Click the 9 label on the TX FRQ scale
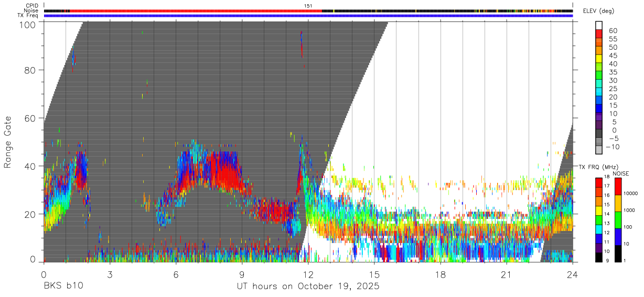The width and height of the screenshot is (644, 297). click(x=607, y=260)
